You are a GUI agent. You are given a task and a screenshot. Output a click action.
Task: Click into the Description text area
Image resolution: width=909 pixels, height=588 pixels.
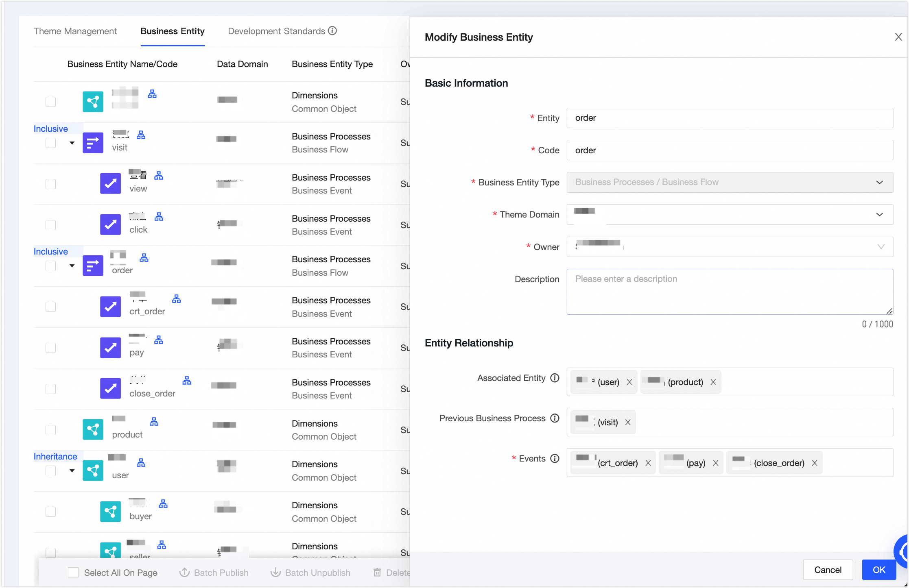click(x=730, y=292)
